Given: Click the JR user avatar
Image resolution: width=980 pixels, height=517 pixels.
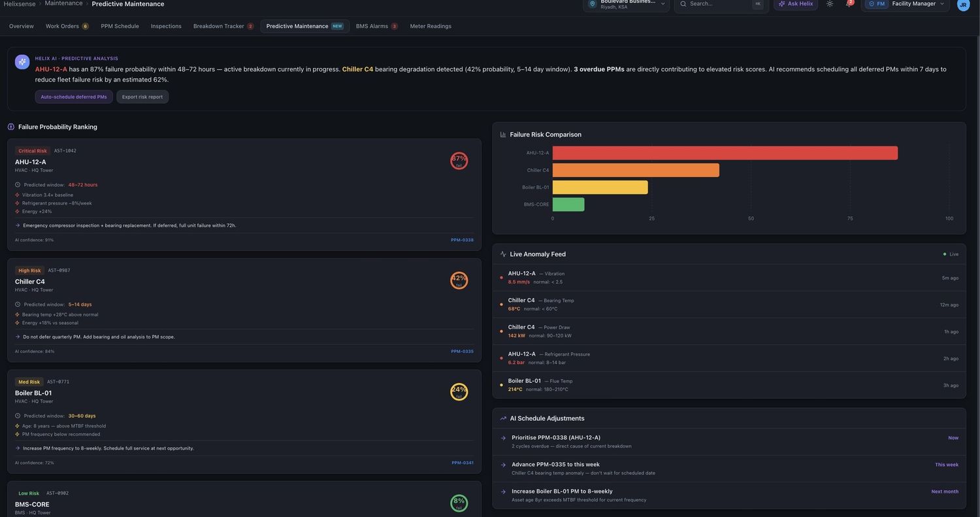Looking at the screenshot, I should tap(963, 5).
